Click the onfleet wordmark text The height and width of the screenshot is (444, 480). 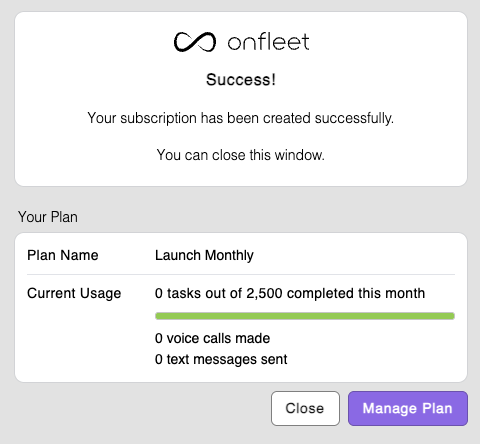[x=268, y=42]
